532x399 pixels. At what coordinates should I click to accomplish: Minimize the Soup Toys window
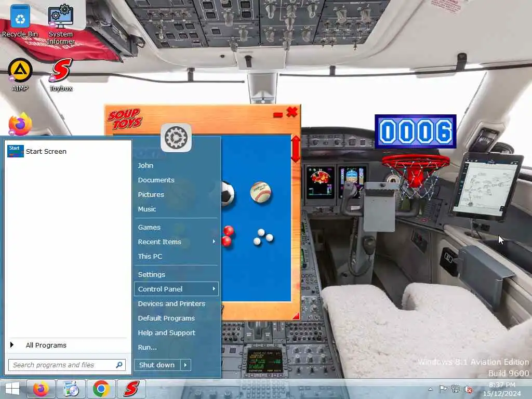click(x=278, y=115)
